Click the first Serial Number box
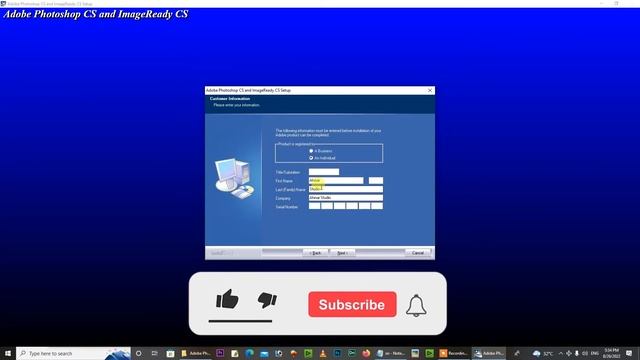This screenshot has width=640, height=360. pyautogui.click(x=314, y=206)
